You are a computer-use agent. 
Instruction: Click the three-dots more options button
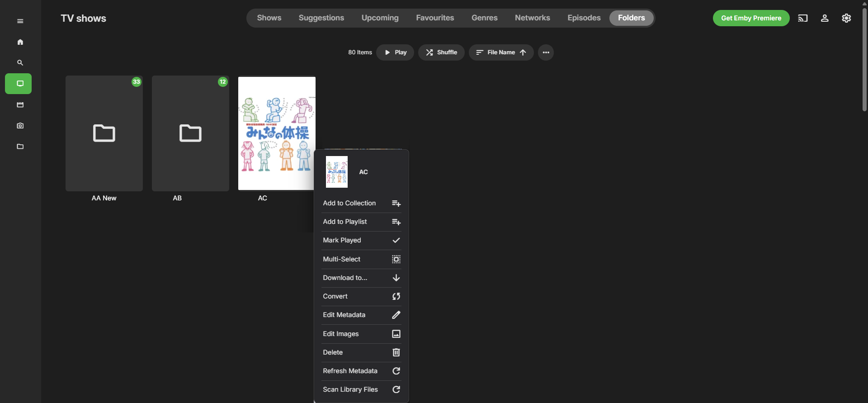(x=546, y=52)
